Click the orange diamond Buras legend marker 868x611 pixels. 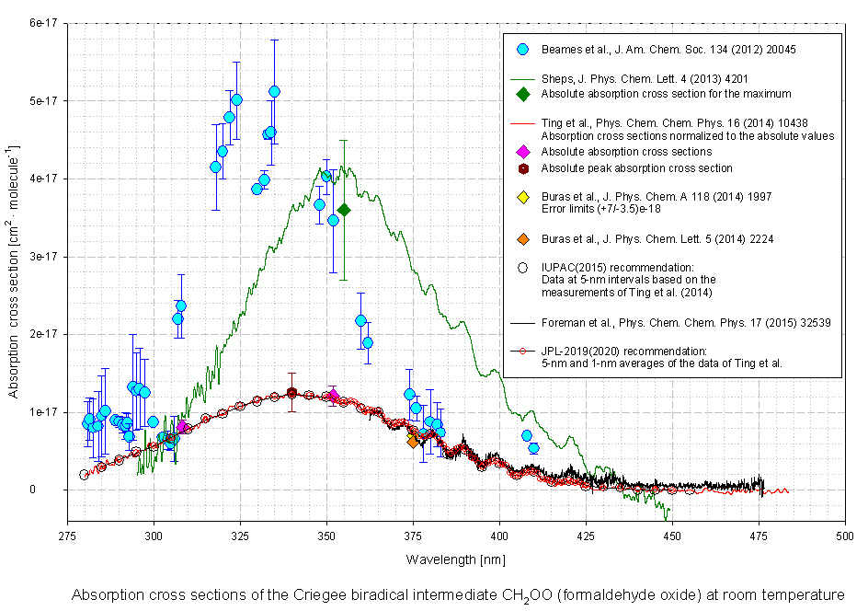522,239
